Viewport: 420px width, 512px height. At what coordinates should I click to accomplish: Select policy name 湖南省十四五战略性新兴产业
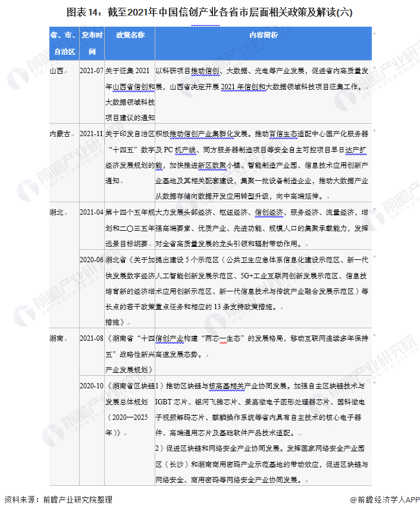click(x=130, y=354)
